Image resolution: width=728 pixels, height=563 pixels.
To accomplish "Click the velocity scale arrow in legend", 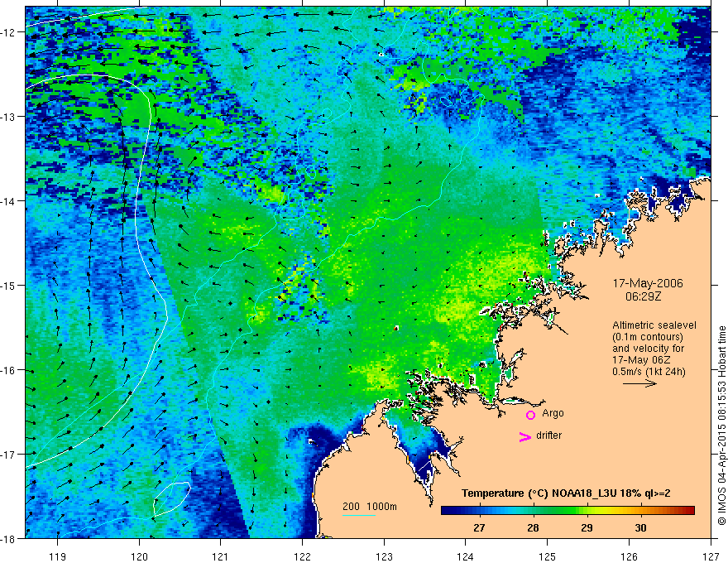I will click(639, 383).
